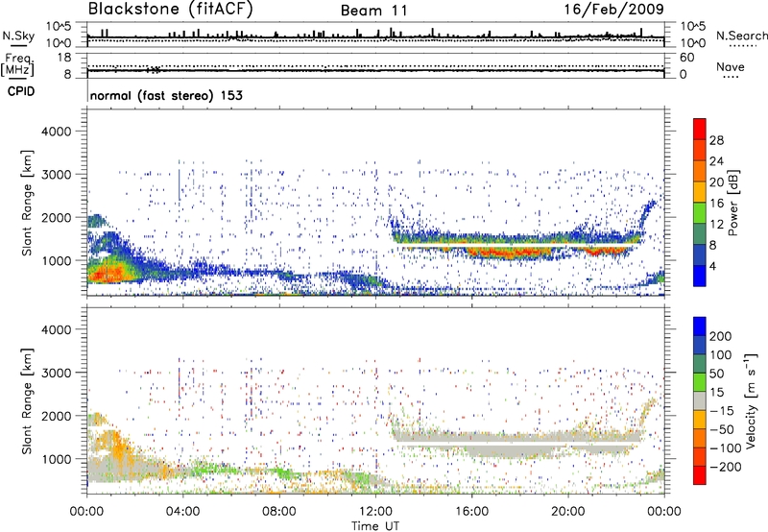The height and width of the screenshot is (532, 768).
Task: Click the red daytime echo band near 17:00 UT in power panel
Action: pos(510,254)
